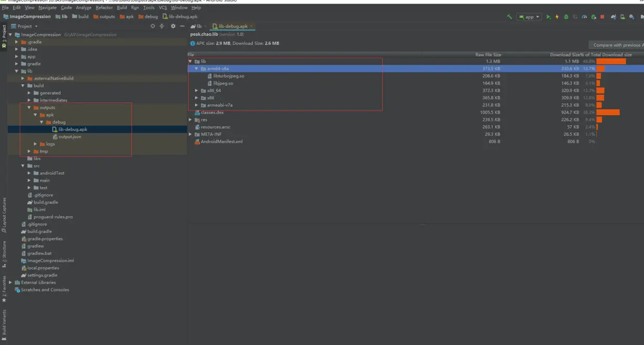644x345 pixels.
Task: Click ImageCompression breadcrumb in navigation bar
Action: point(27,17)
